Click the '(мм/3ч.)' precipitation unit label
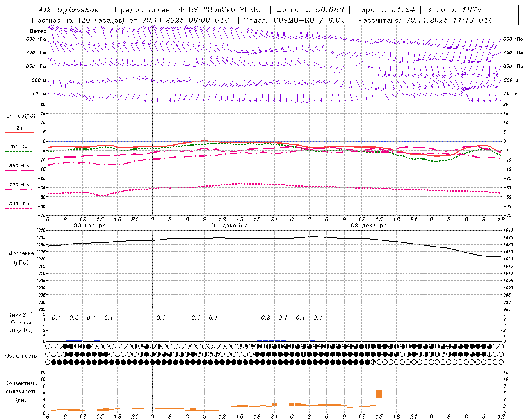The image size is (525, 420). [21, 315]
